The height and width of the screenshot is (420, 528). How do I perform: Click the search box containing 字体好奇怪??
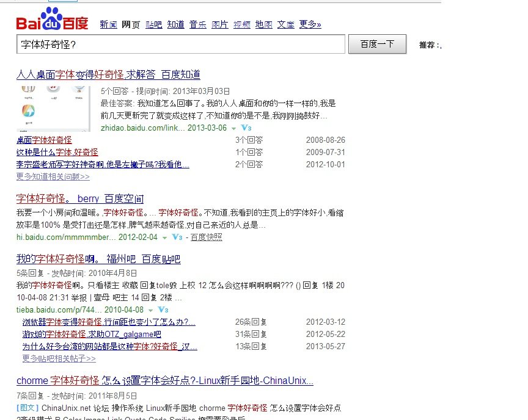point(181,45)
